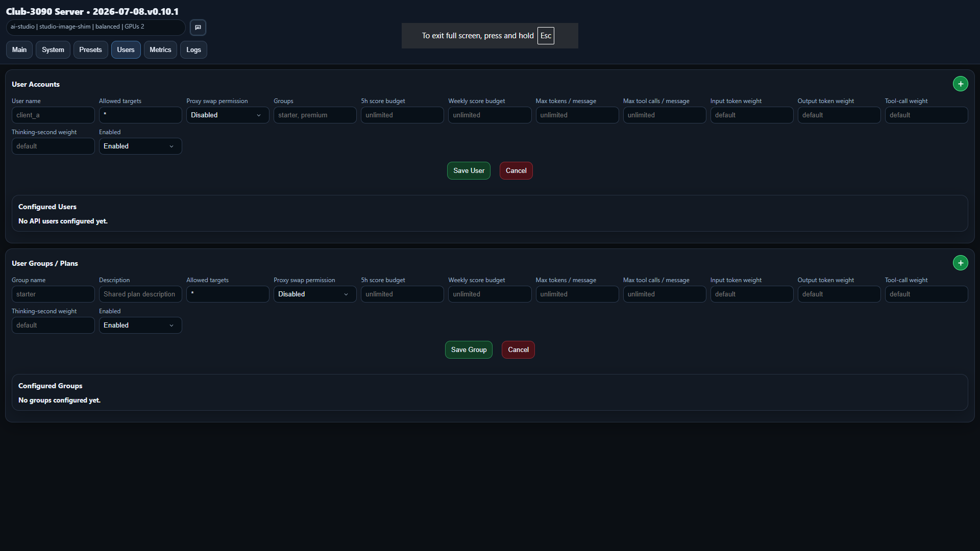Viewport: 980px width, 551px height.
Task: Focus Max tokens / message field in User Groups
Action: [577, 294]
